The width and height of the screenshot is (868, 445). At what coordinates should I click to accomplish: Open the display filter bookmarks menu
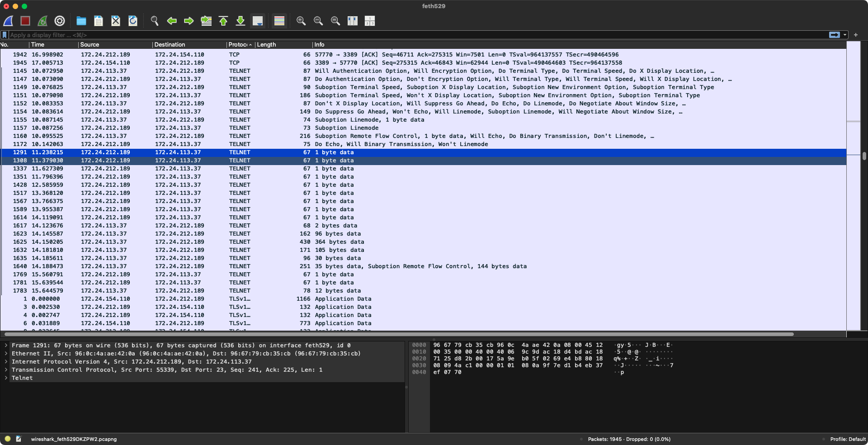click(x=5, y=35)
